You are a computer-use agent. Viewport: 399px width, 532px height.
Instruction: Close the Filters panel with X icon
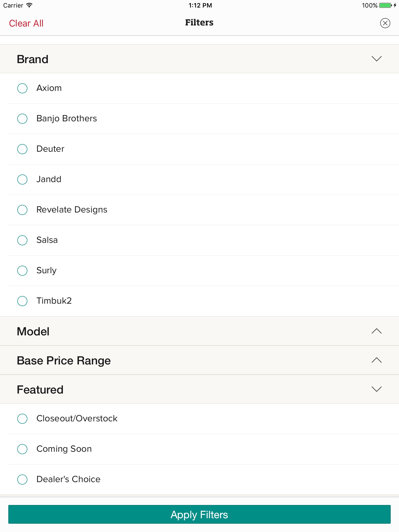(385, 23)
